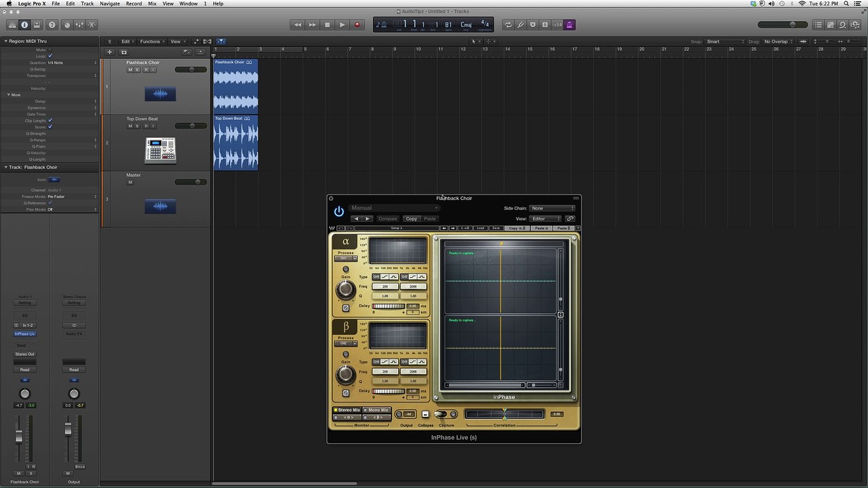Toggle the Inspector info icon
Image resolution: width=868 pixels, height=488 pixels.
(x=24, y=25)
